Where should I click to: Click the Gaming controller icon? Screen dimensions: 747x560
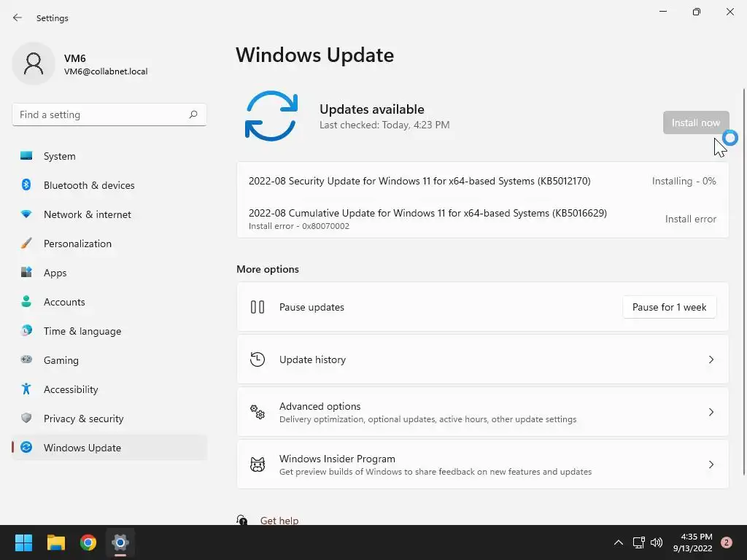point(26,359)
